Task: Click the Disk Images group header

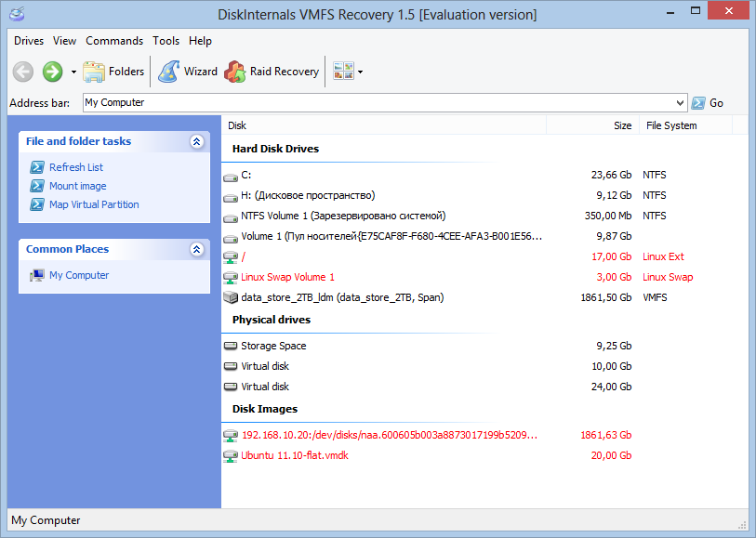Action: (x=265, y=409)
